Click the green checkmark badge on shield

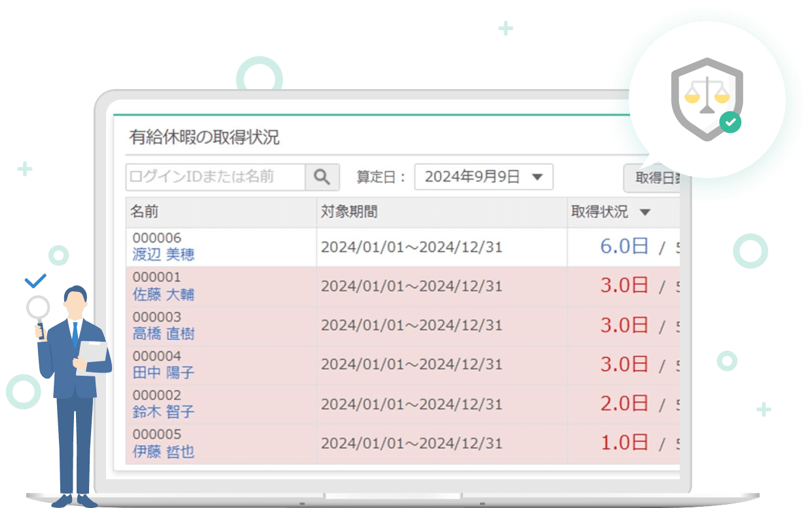729,122
